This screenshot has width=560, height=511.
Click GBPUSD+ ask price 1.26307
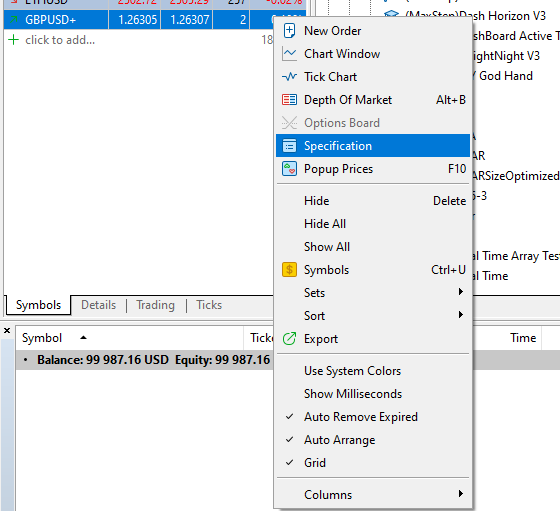(190, 20)
